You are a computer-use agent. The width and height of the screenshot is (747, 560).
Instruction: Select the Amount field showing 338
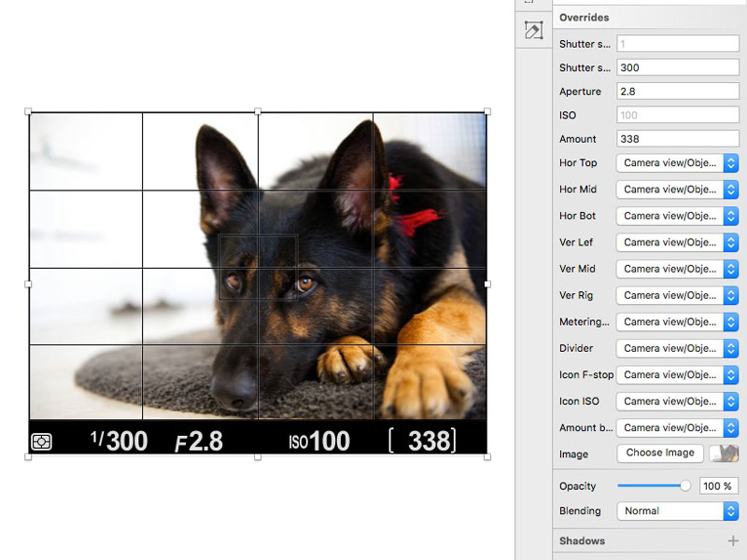(x=676, y=138)
